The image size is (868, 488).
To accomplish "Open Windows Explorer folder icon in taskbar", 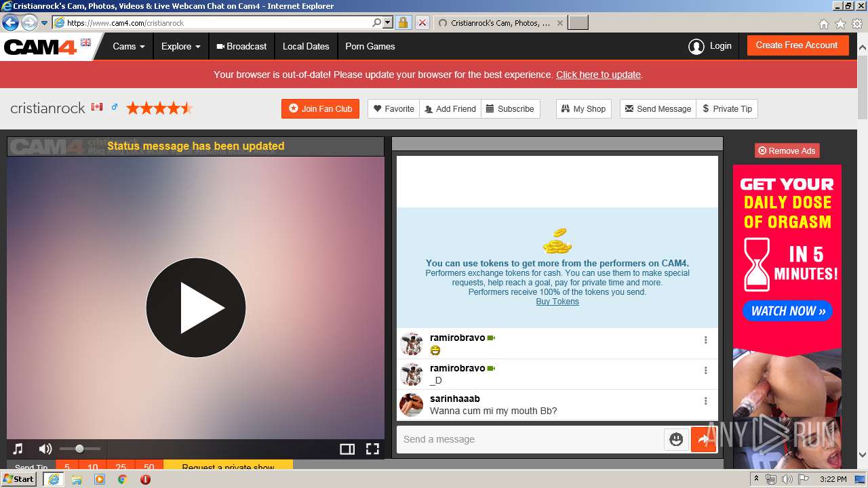I will pyautogui.click(x=77, y=479).
